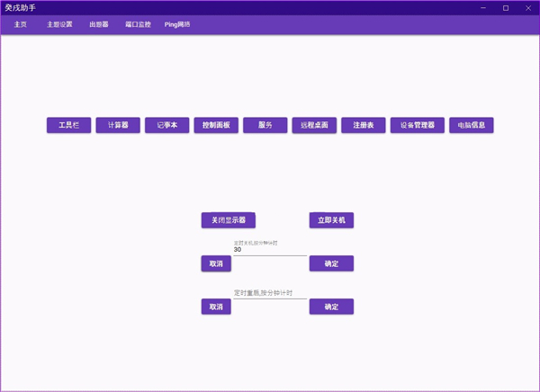Screen dimensions: 540x392
Task: Launch 计算器 from the tool row
Action: tap(118, 125)
